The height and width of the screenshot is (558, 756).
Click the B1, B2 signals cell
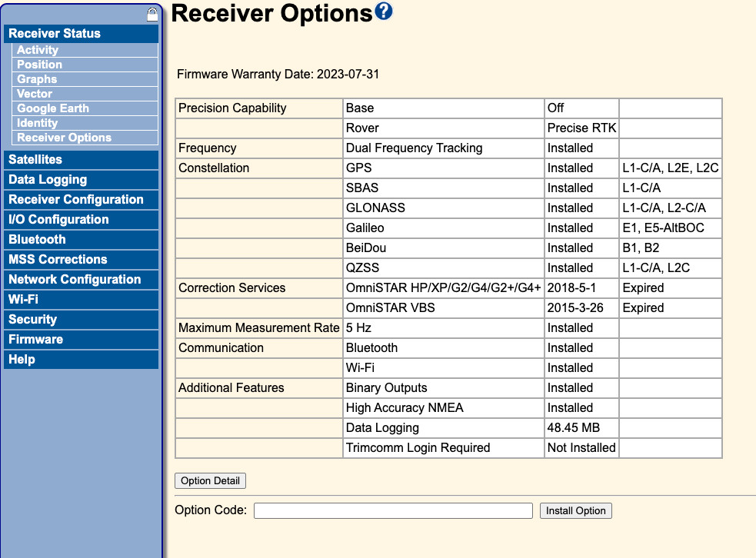click(x=670, y=248)
